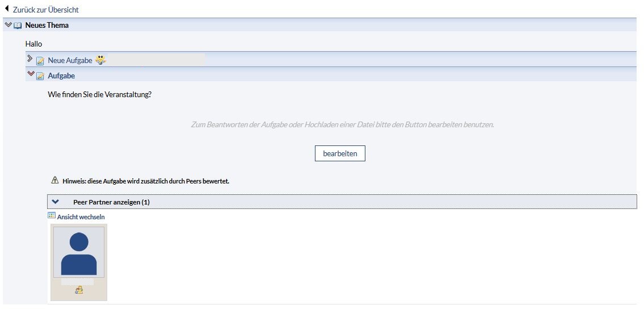The image size is (644, 309).
Task: Open the Zurück zur Übersicht link
Action: click(45, 10)
